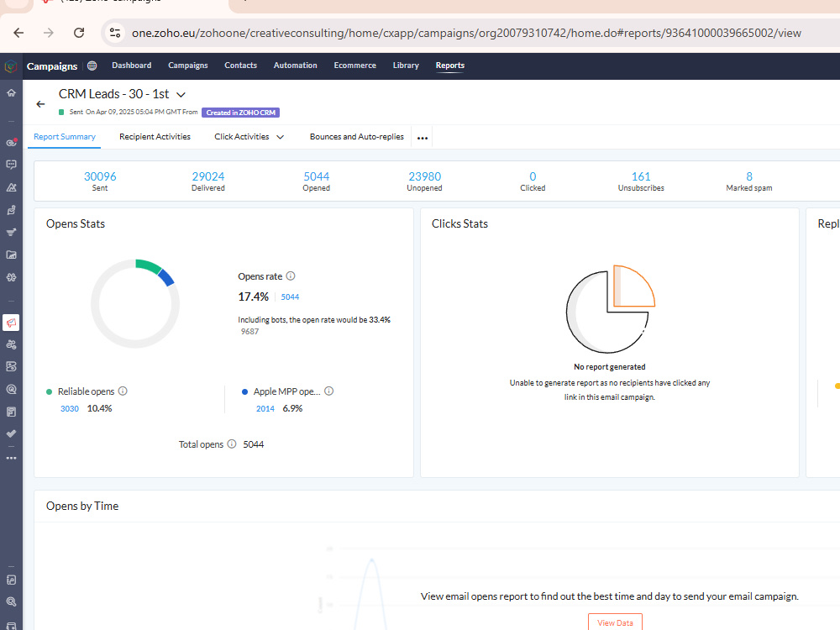Click the 5044 link beside 17.4% opens rate
This screenshot has width=840, height=630.
point(291,297)
